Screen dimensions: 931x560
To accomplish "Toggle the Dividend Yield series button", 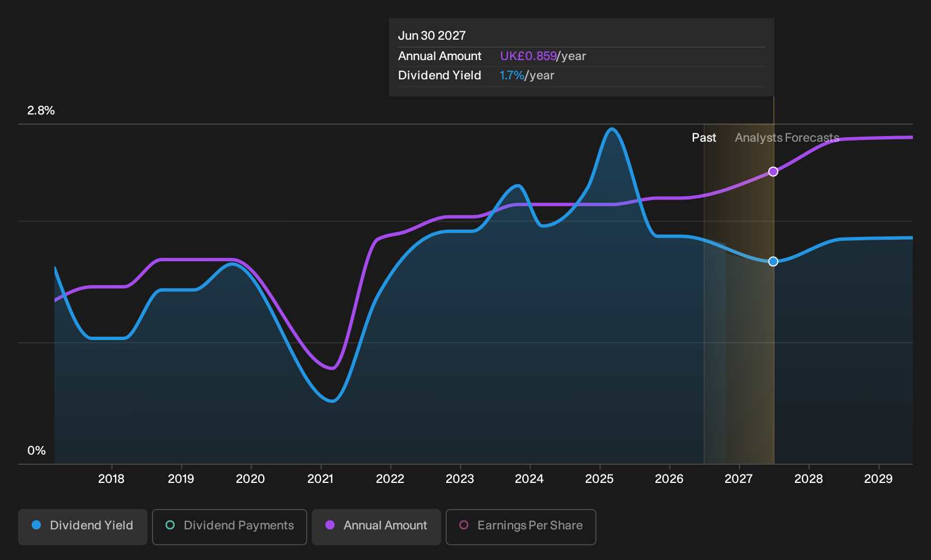I will click(83, 527).
